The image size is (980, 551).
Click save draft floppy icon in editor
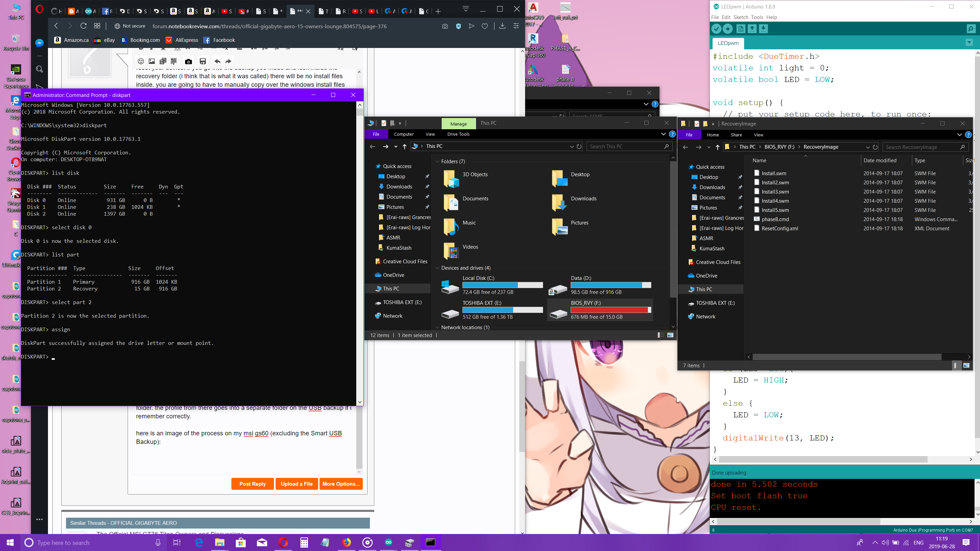coord(203,61)
